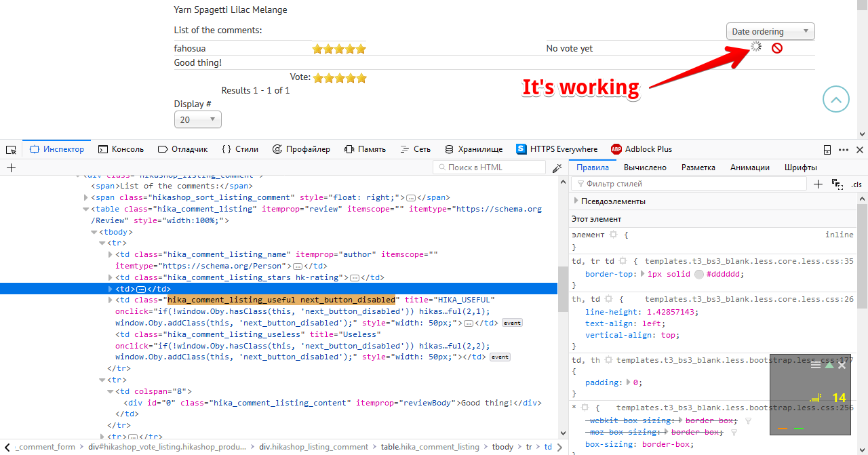Switch to the Профайлер (Profiler) tab
868x455 pixels.
[x=301, y=149]
